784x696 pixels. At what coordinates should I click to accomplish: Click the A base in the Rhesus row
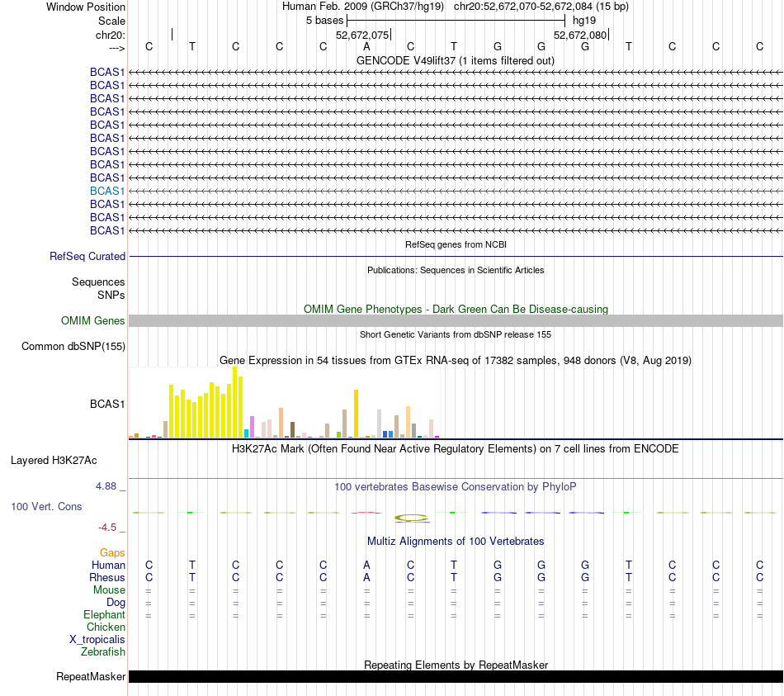(x=366, y=577)
